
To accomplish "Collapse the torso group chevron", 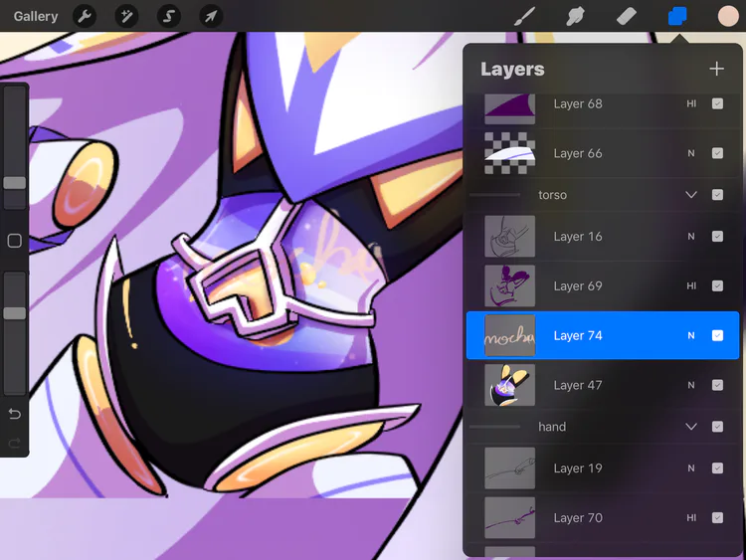I will click(691, 195).
